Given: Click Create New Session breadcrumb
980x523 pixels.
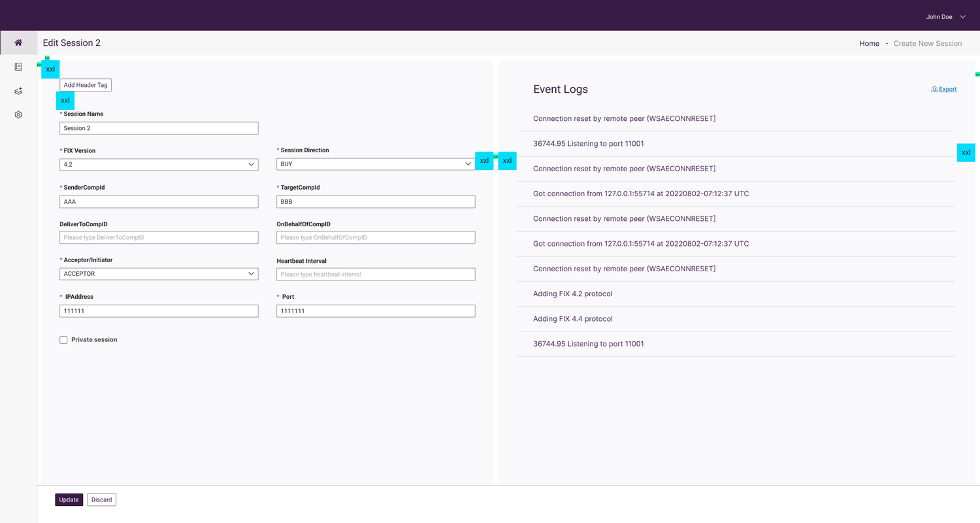Looking at the screenshot, I should pos(928,44).
